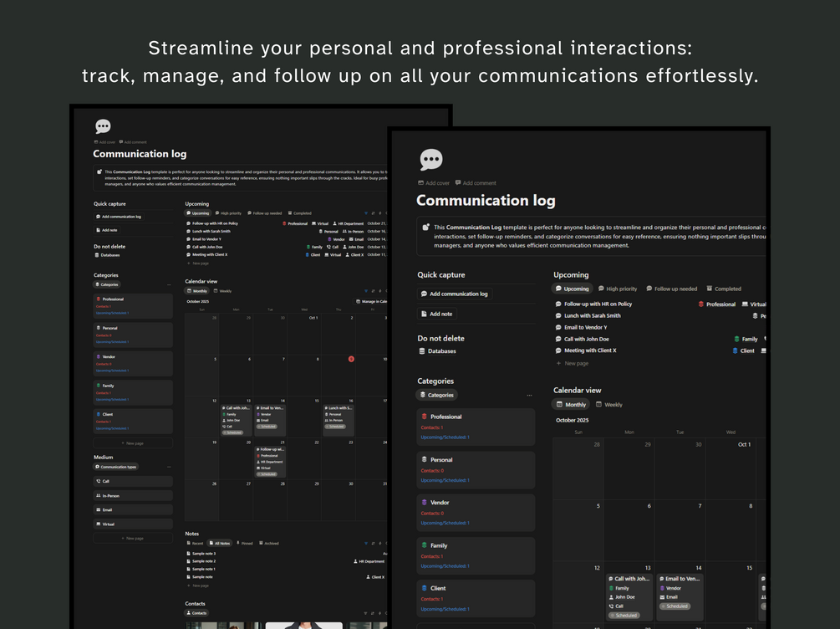840x629 pixels.
Task: Open Sample note 3 on the back page
Action: coord(201,554)
